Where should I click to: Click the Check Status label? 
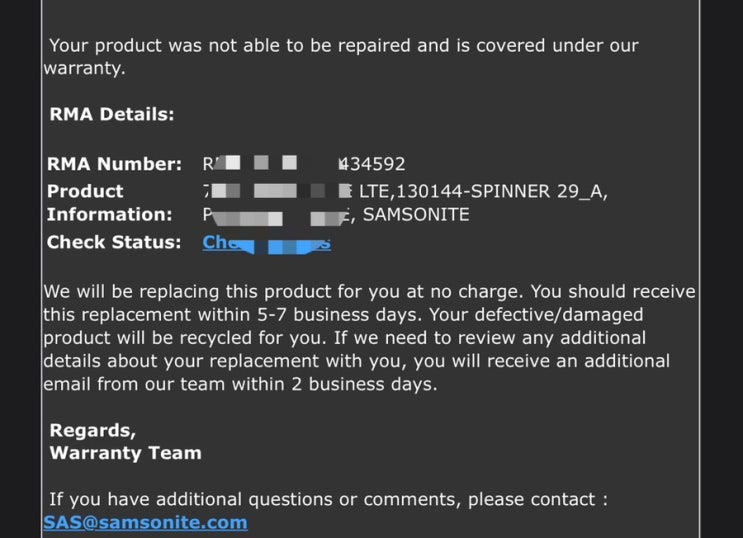(114, 242)
